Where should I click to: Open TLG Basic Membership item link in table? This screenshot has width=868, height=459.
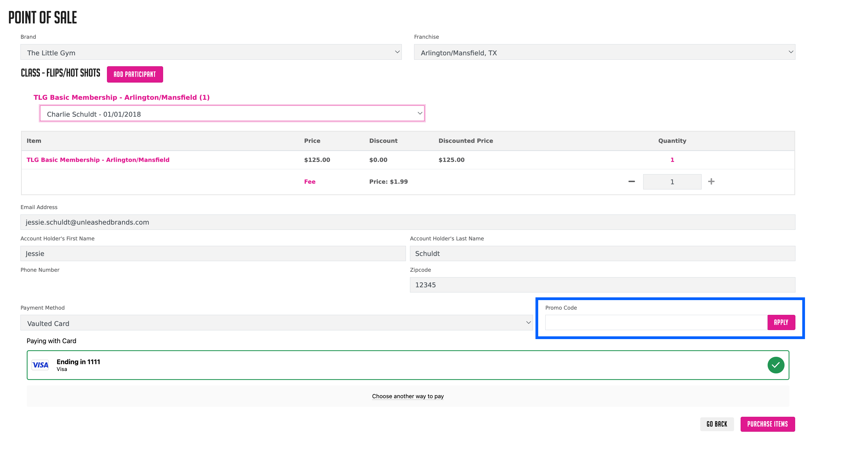pyautogui.click(x=98, y=160)
